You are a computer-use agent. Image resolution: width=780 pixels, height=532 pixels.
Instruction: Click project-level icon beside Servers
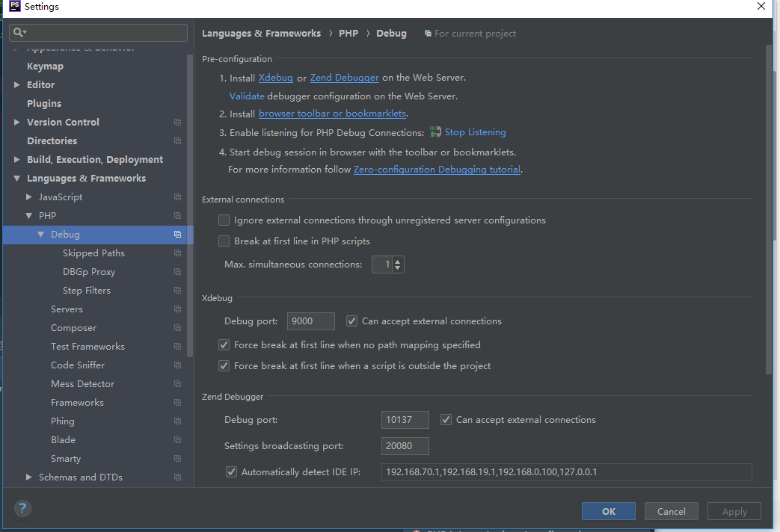(177, 309)
